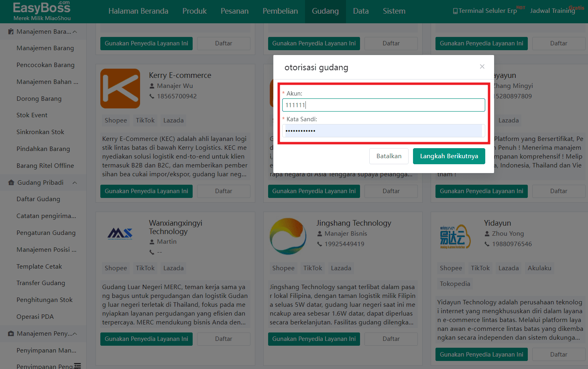Click the sidebar collapse menu icon

tap(77, 365)
